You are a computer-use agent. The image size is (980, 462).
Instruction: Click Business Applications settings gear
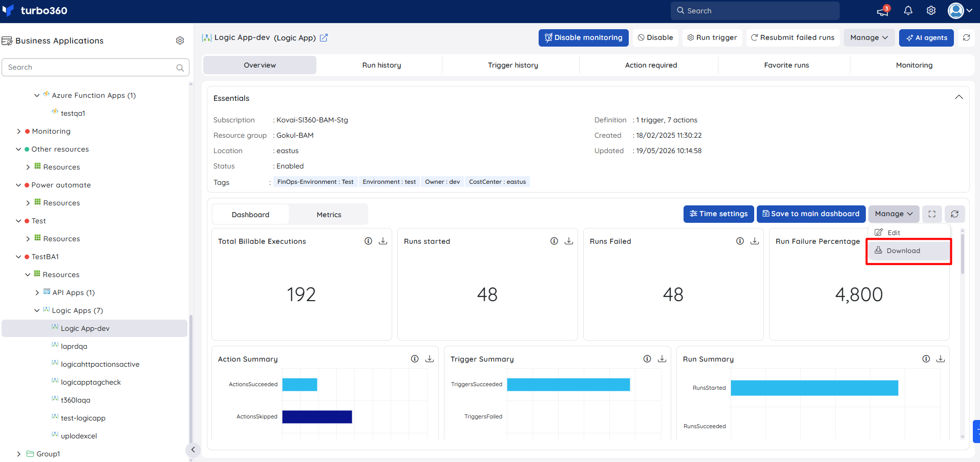[180, 40]
